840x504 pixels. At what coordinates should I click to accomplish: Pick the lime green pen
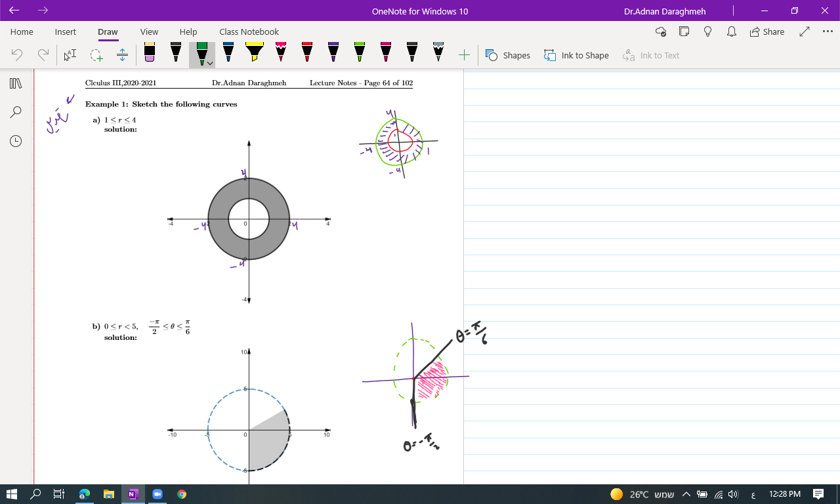click(x=360, y=53)
